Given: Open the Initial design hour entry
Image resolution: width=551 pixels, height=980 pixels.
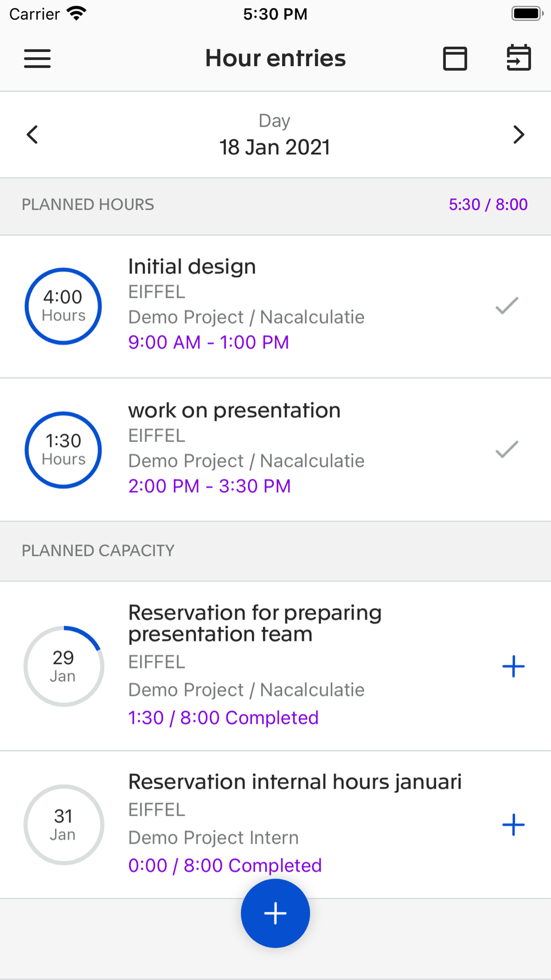Looking at the screenshot, I should (x=275, y=306).
